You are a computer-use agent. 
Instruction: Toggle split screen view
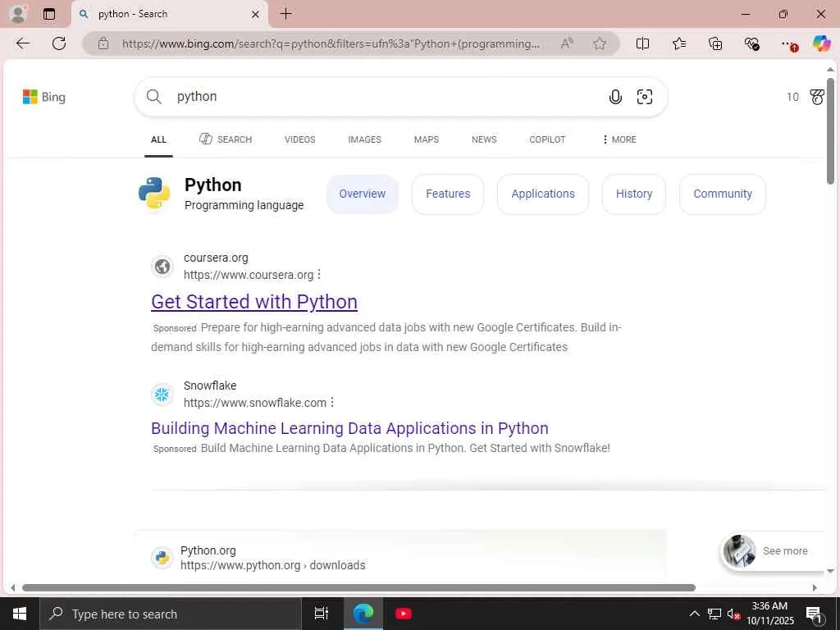point(642,43)
